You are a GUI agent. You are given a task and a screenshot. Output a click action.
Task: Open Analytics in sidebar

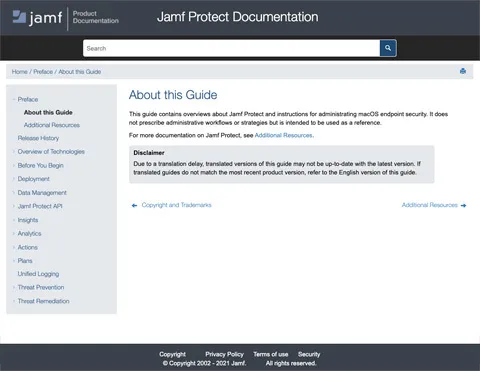coord(29,234)
